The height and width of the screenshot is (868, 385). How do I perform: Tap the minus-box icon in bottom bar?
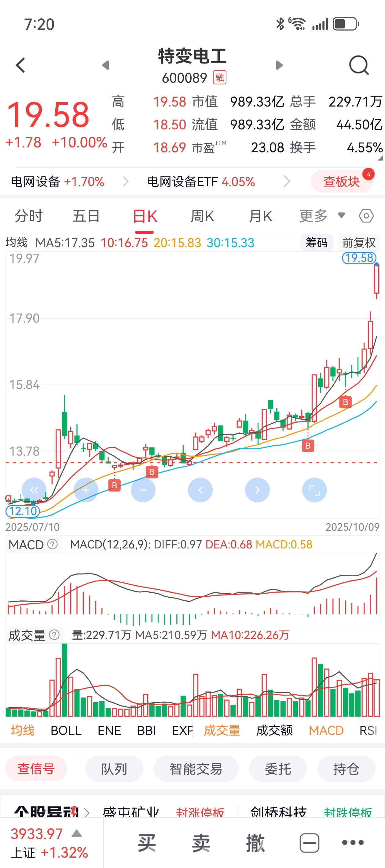pos(310,843)
